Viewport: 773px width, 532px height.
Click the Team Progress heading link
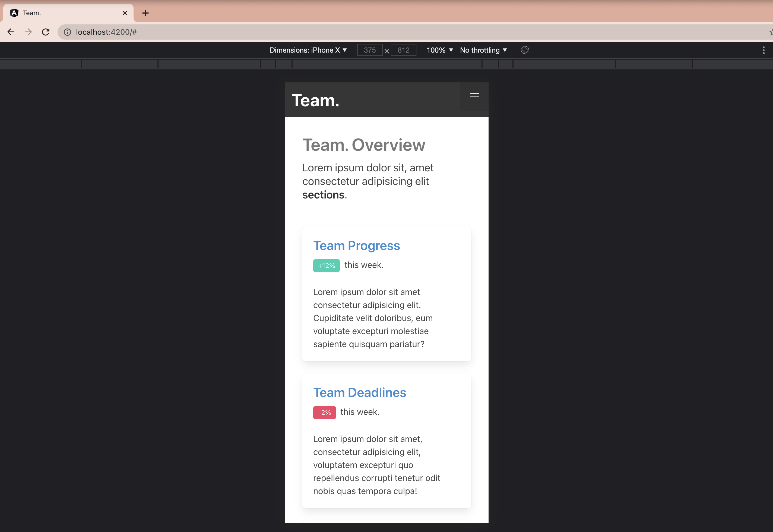356,246
